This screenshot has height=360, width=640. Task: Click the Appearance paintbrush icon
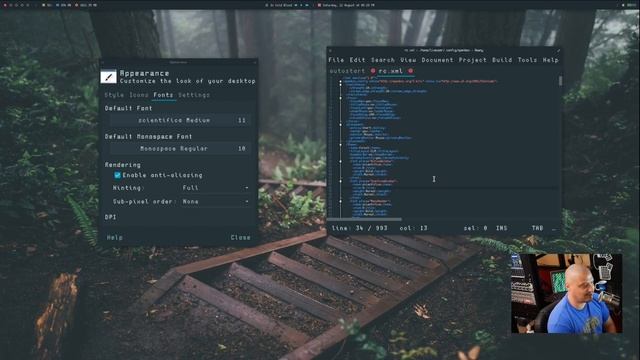109,77
